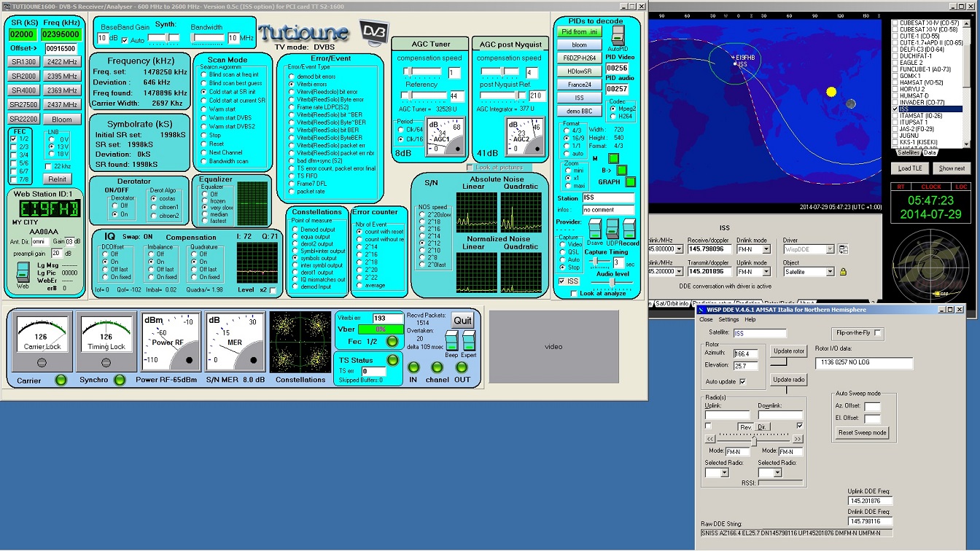Open Dnlink mode FM-N dropdown
This screenshot has height=551, width=980.
[766, 249]
